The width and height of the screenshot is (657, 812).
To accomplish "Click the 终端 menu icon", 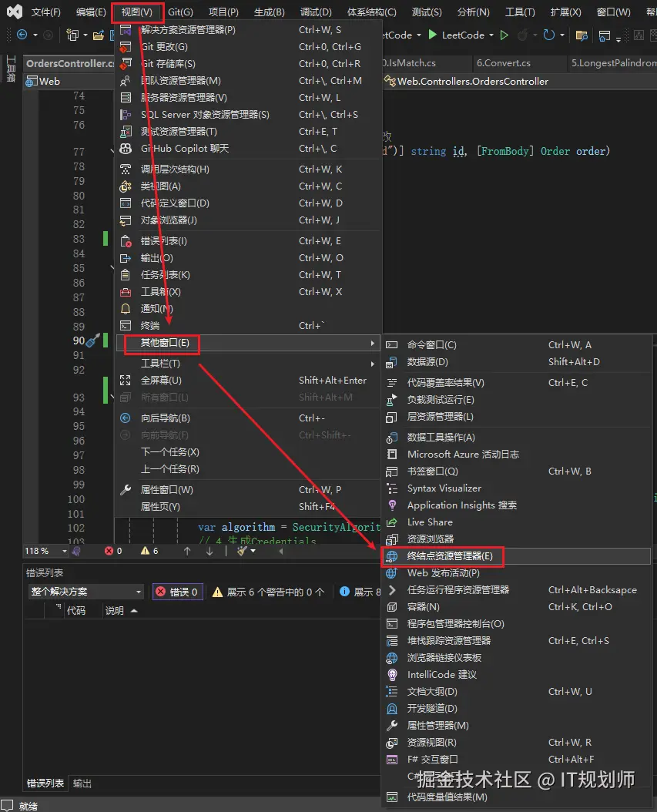I will point(126,326).
